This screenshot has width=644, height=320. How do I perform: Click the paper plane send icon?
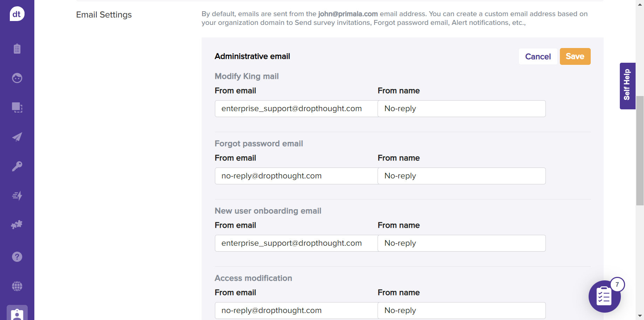tap(17, 137)
